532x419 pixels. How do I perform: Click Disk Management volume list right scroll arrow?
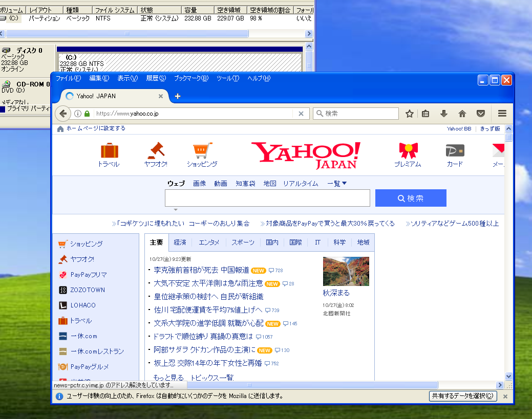(x=309, y=34)
